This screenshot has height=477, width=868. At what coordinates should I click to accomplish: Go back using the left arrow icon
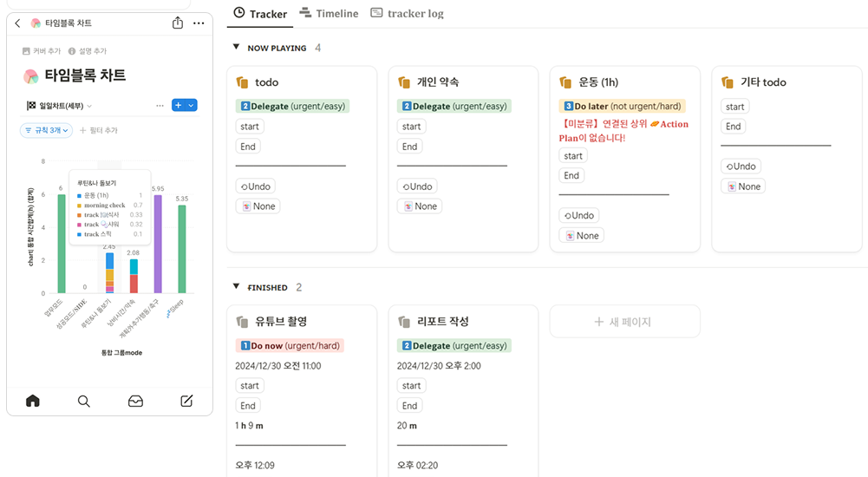[17, 23]
